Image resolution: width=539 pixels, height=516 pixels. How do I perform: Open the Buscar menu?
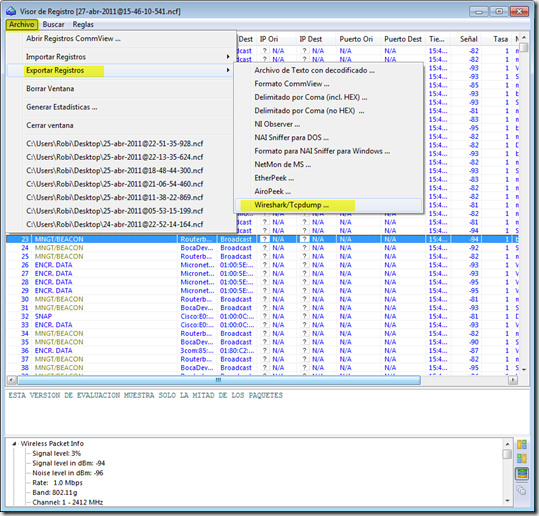[x=53, y=24]
